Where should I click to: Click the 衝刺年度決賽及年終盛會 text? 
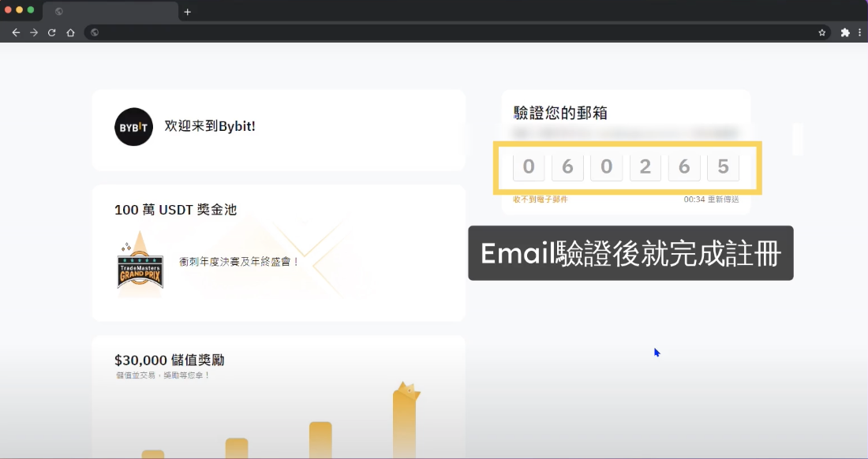[x=239, y=262]
